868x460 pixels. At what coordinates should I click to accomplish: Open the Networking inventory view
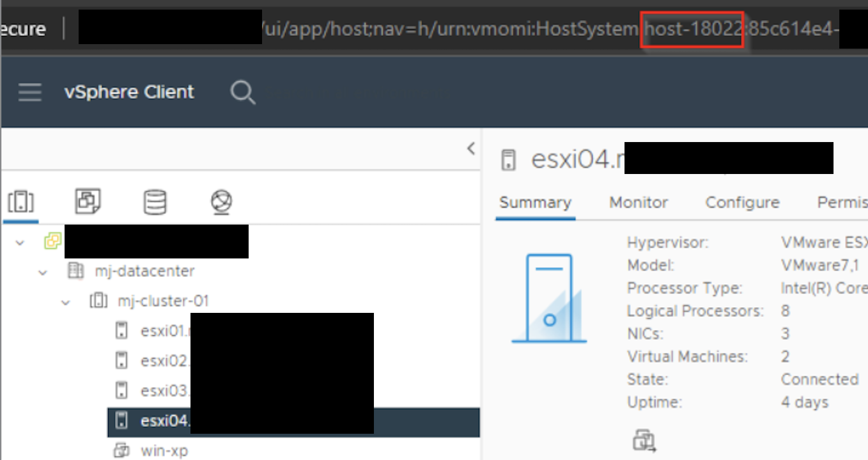tap(221, 202)
